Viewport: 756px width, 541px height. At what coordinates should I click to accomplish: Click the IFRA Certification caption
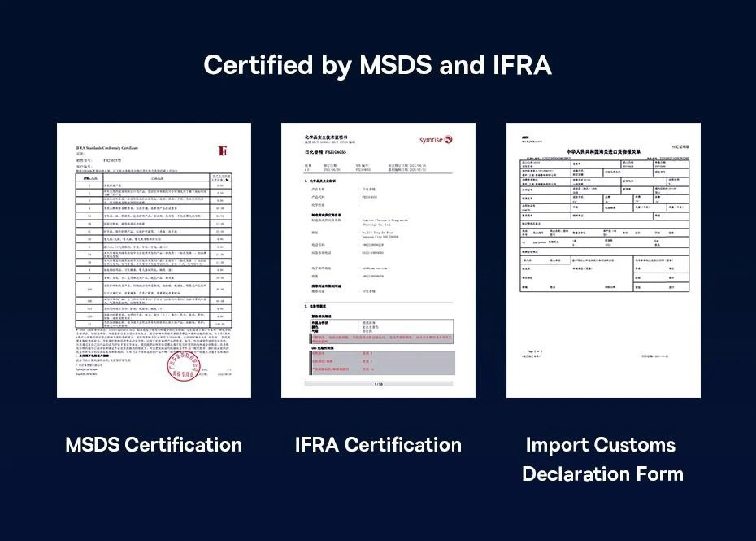(378, 444)
